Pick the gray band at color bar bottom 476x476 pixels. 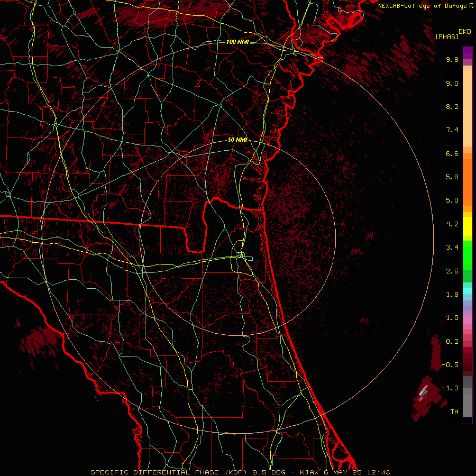(467, 405)
